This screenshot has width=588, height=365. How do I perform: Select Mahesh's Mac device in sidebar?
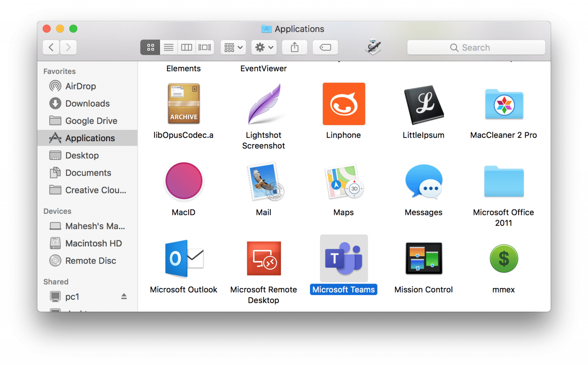[x=87, y=226]
